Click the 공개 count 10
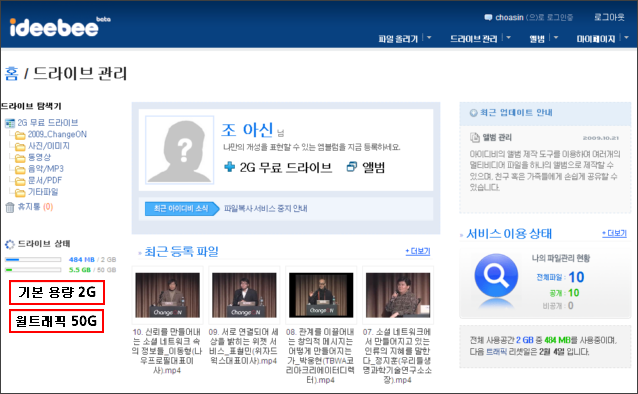The width and height of the screenshot is (638, 394). pos(574,293)
